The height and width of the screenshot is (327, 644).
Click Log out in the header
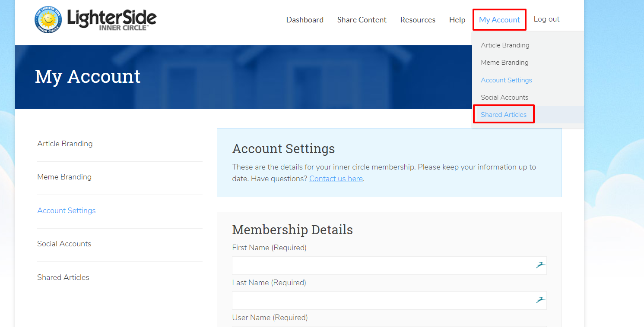pos(546,19)
